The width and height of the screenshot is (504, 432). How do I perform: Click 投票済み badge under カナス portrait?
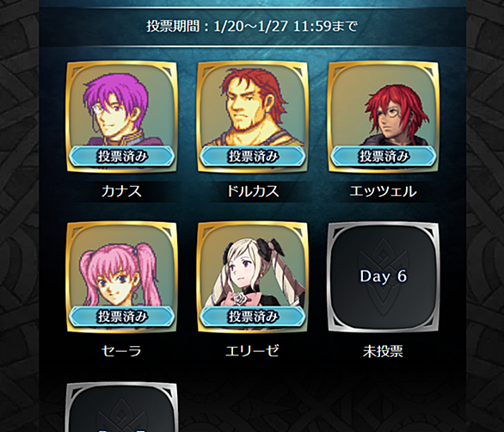pyautogui.click(x=122, y=157)
